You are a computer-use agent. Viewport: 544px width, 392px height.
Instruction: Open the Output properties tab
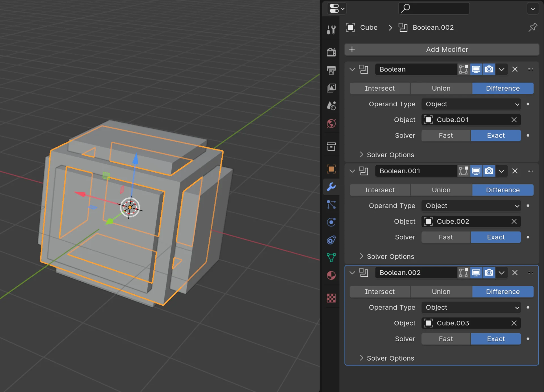pos(331,70)
